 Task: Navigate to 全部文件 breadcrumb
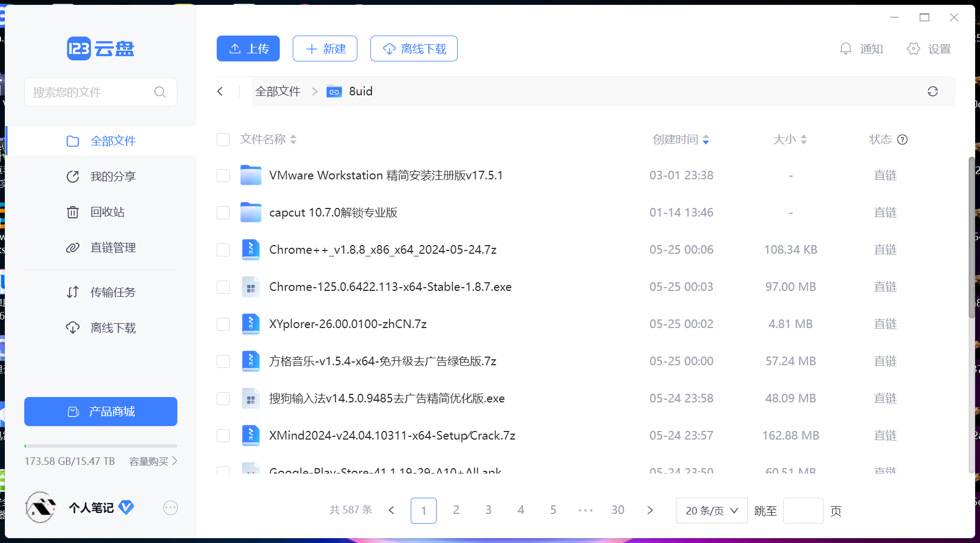278,92
